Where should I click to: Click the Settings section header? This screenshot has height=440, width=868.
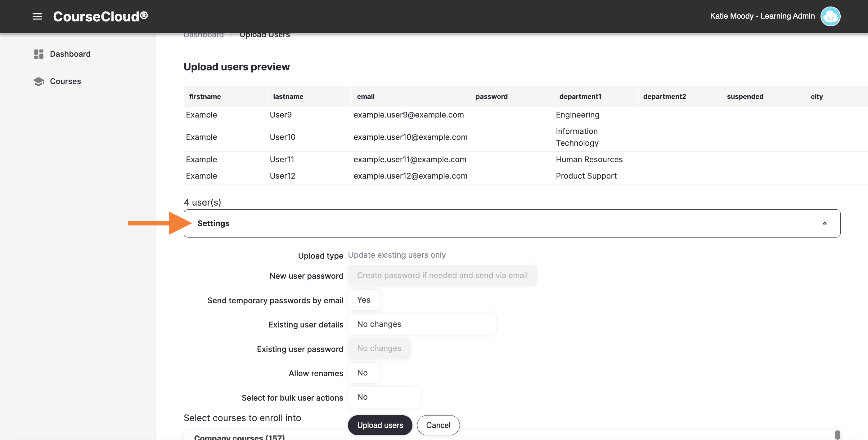pos(512,223)
